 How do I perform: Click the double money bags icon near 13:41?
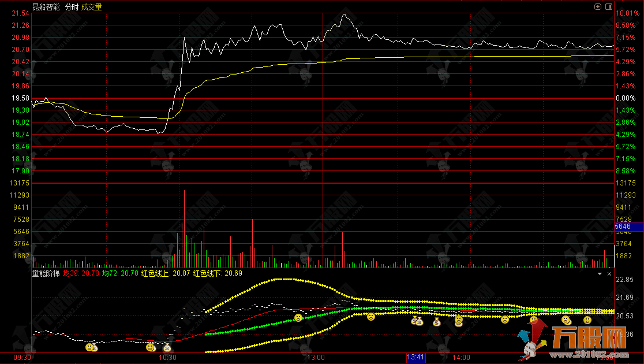(x=417, y=320)
